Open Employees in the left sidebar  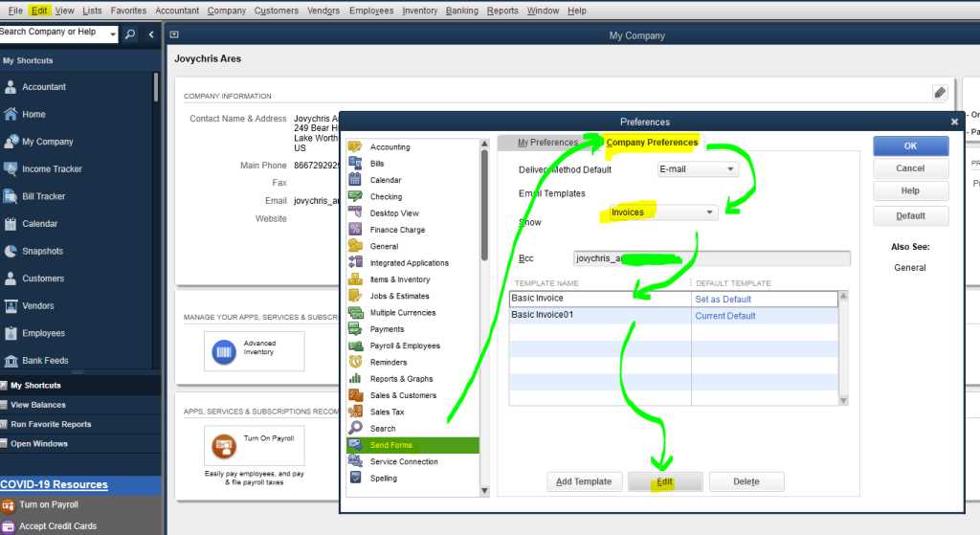(x=44, y=333)
